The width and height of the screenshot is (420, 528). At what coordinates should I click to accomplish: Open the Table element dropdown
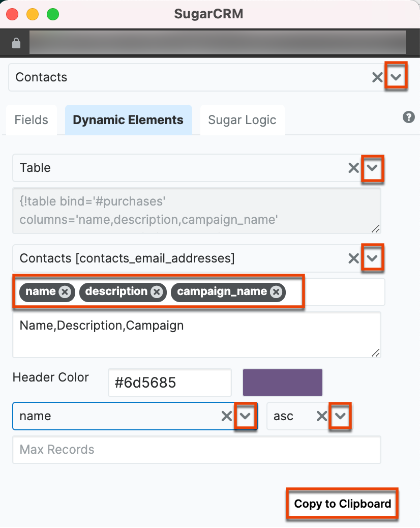(373, 168)
